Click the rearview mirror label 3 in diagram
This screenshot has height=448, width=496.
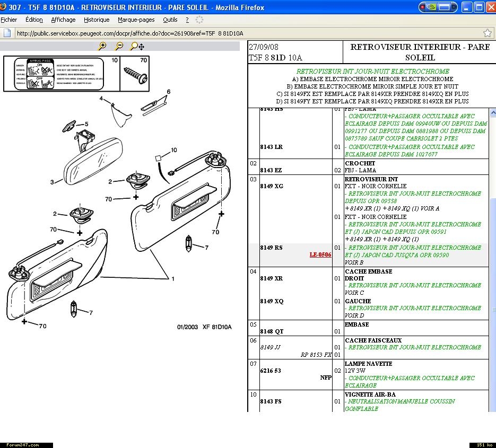click(52, 182)
